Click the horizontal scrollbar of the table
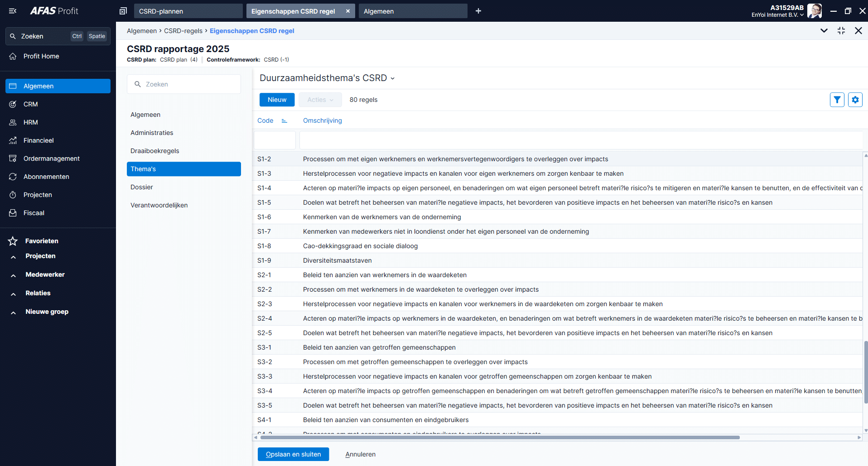The width and height of the screenshot is (868, 466). click(498, 437)
